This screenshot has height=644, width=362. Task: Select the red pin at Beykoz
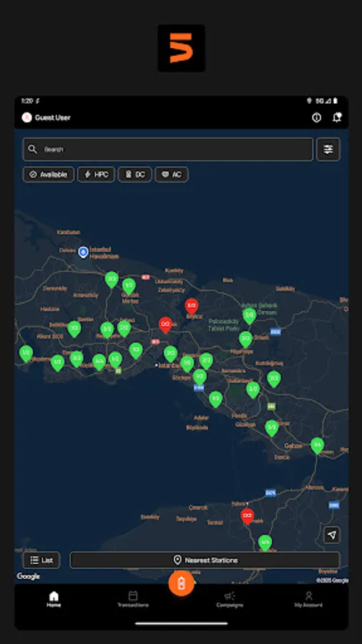coord(191,306)
